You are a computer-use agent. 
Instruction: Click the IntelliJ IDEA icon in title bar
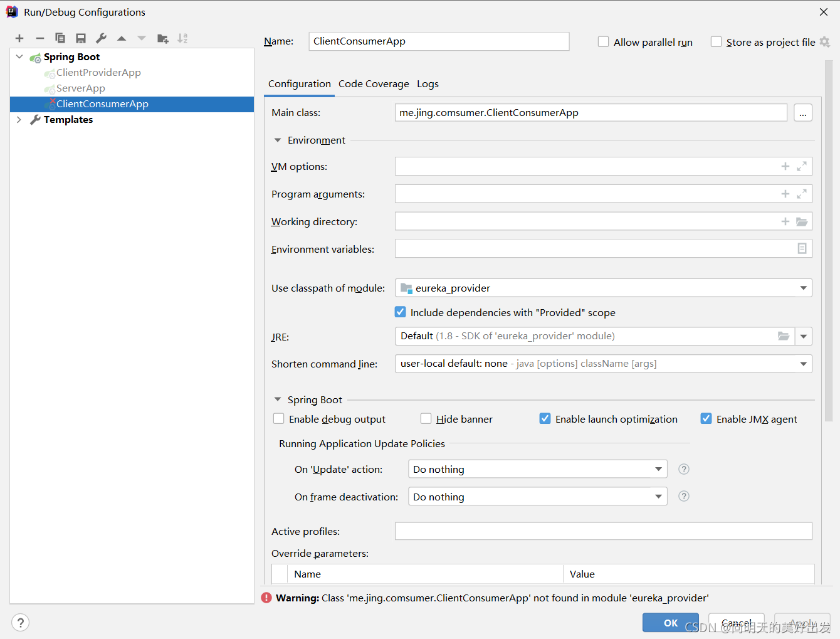(x=12, y=12)
